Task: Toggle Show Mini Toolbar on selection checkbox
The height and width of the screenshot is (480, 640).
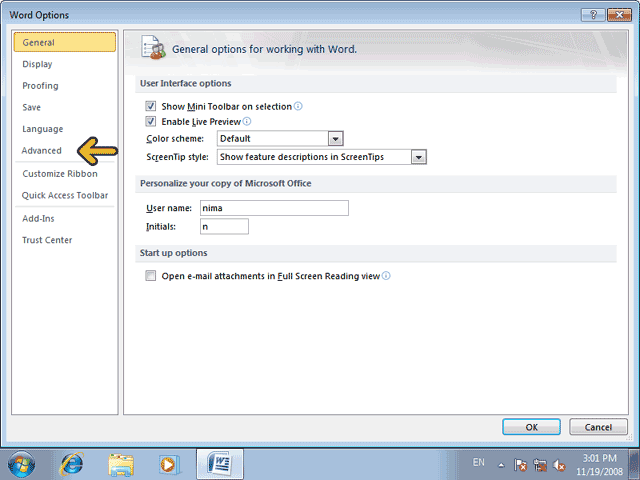Action: pos(151,106)
